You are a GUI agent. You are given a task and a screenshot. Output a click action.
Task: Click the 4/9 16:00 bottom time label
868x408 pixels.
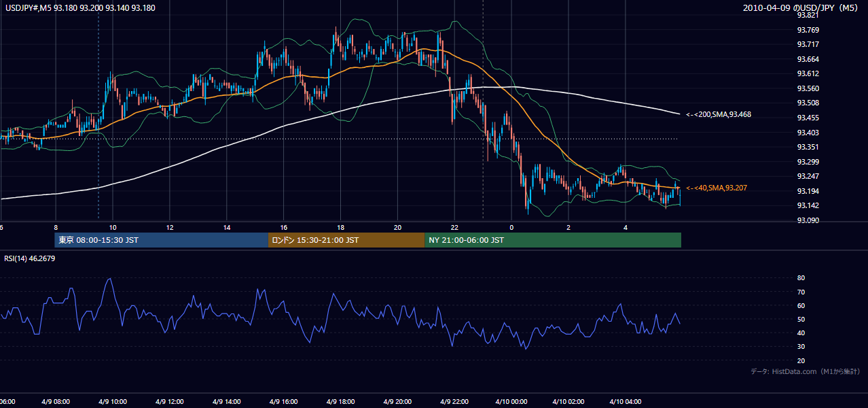pyautogui.click(x=284, y=401)
